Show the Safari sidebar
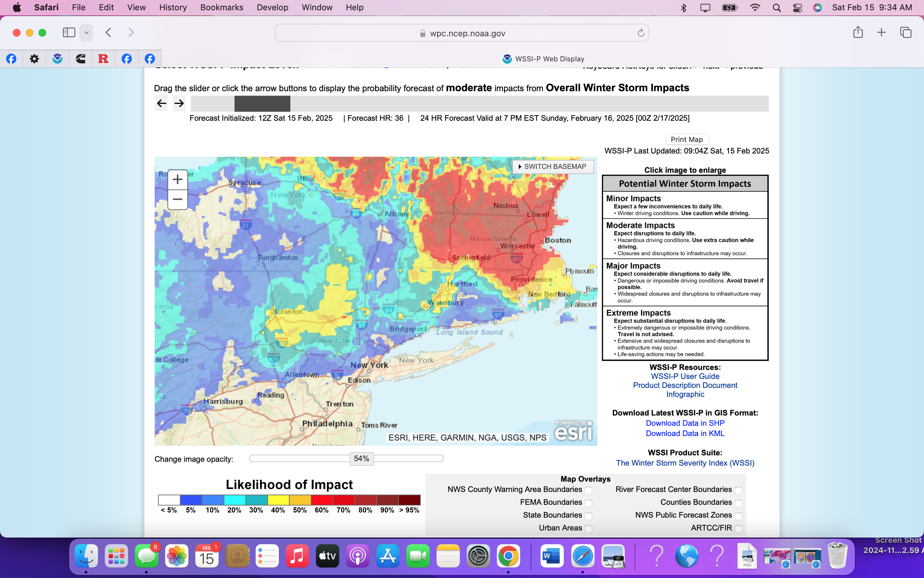 coord(69,32)
